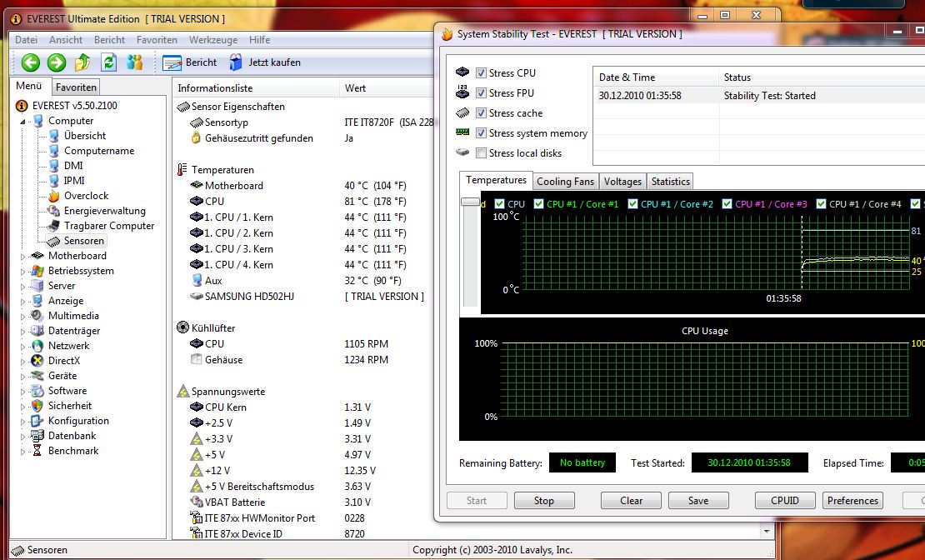The image size is (925, 560).
Task: Uncheck Stress system memory checkbox
Action: click(x=482, y=133)
